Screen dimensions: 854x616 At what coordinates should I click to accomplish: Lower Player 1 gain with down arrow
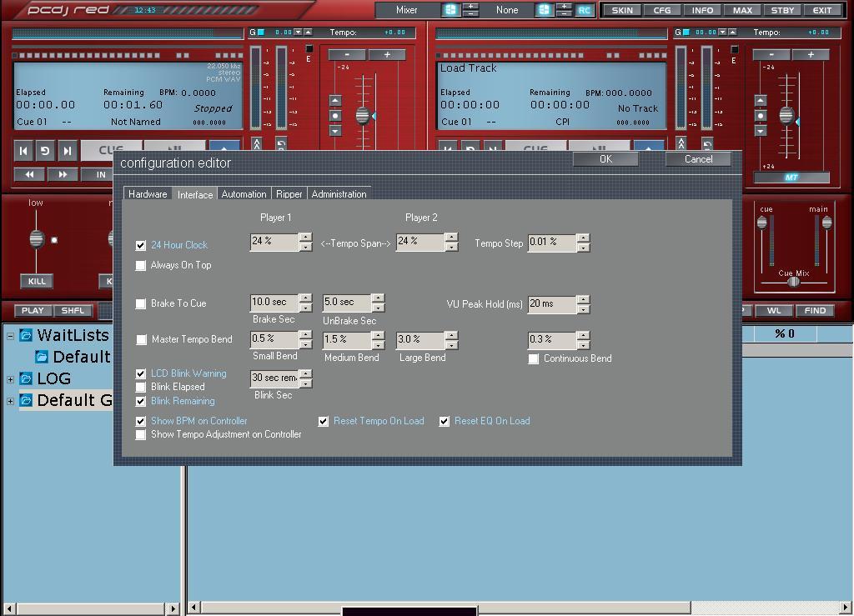coord(298,33)
